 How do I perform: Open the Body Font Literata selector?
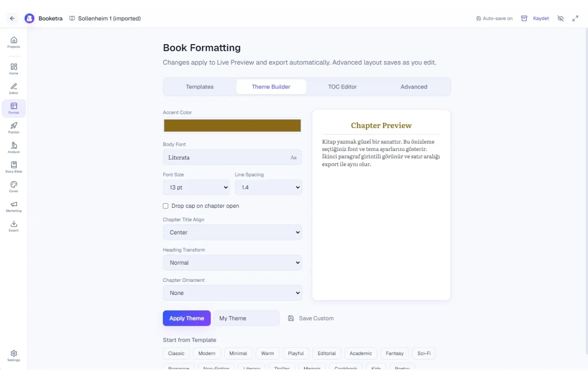tap(232, 157)
